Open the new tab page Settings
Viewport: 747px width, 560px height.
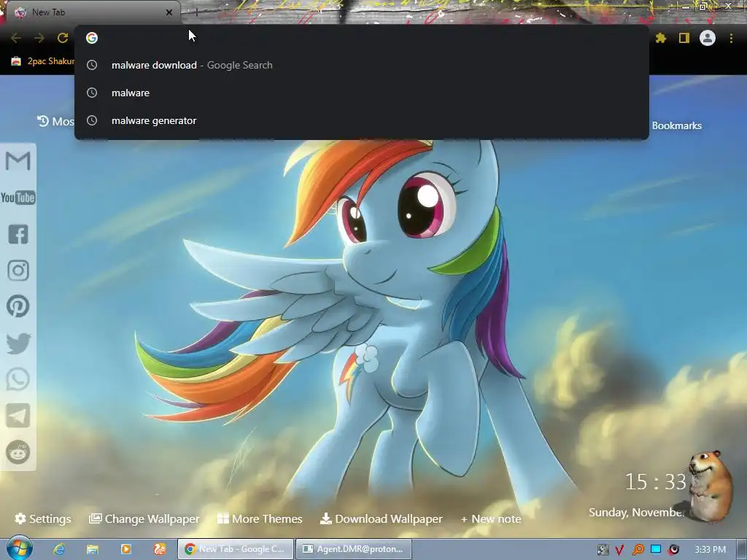43,518
